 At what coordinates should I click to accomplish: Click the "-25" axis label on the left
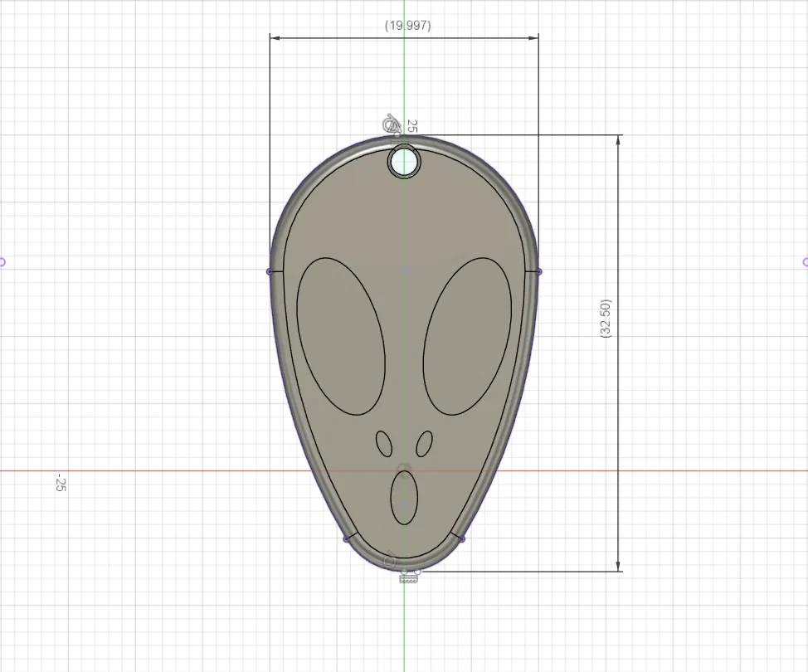pos(61,482)
